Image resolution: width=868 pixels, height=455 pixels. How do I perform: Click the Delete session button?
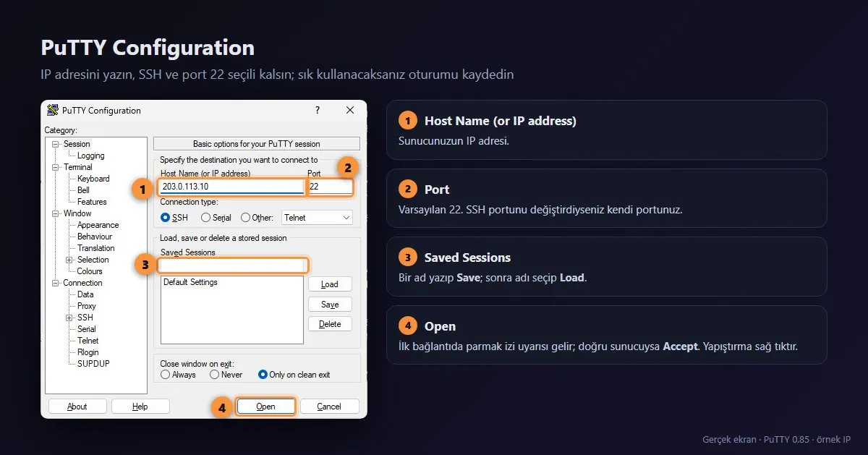(x=330, y=324)
